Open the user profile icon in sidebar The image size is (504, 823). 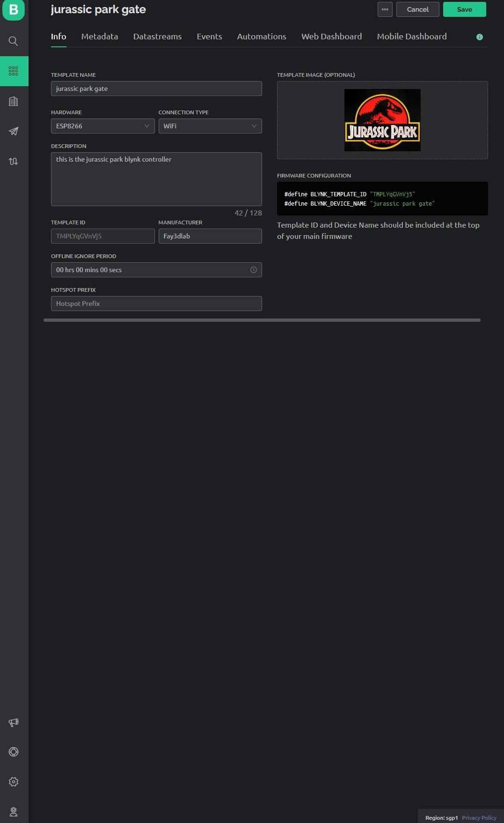[x=14, y=812]
